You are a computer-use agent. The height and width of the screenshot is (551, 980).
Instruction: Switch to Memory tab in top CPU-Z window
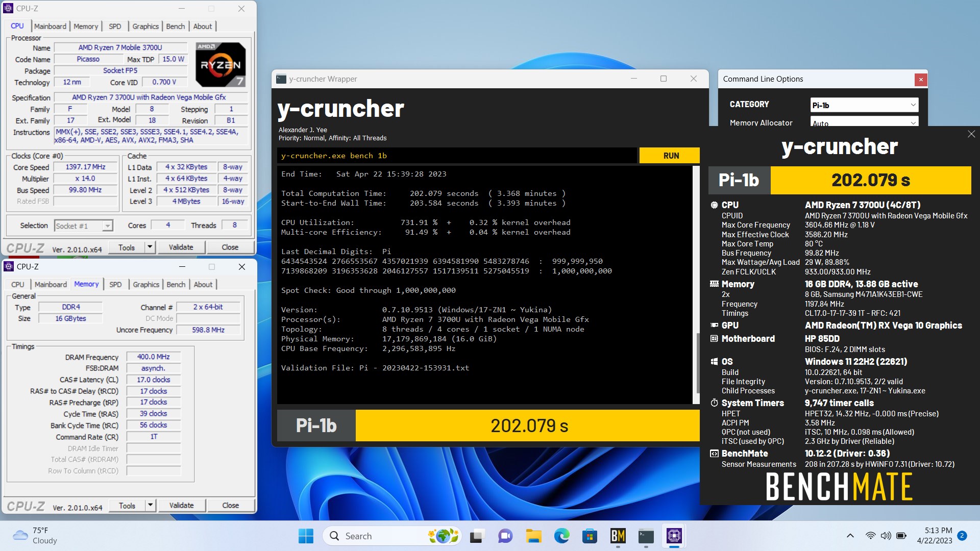[85, 26]
